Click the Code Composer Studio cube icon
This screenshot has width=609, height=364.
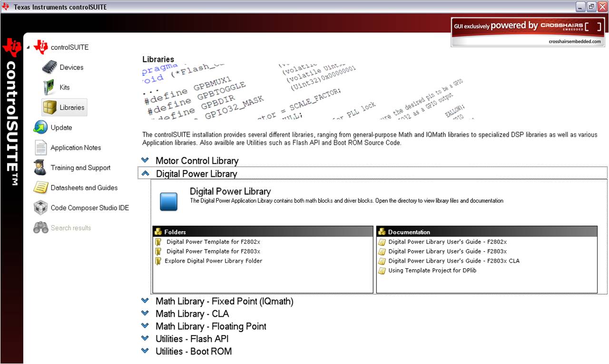40,208
